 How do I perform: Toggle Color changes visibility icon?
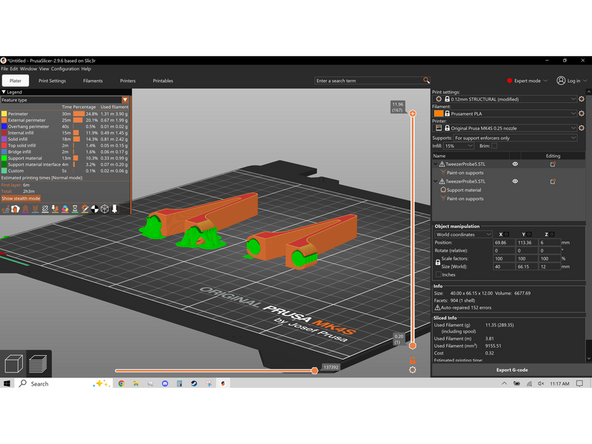(65, 209)
